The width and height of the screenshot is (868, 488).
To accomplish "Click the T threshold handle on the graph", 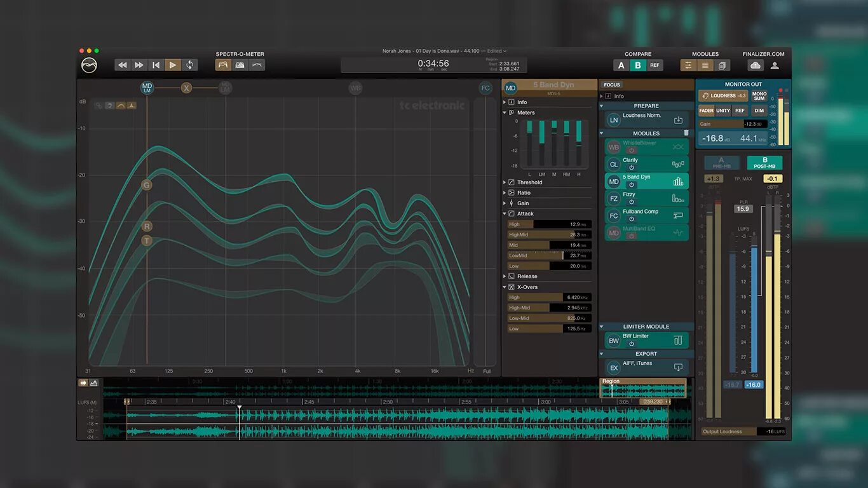I will pyautogui.click(x=147, y=241).
